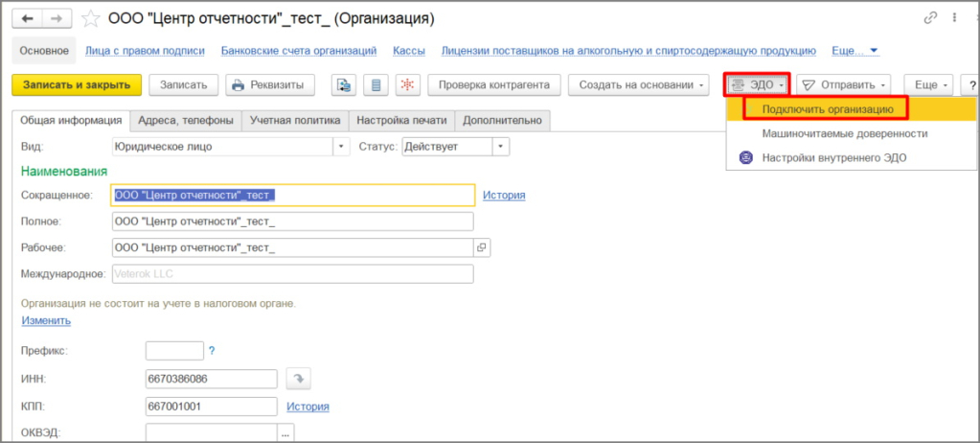Fill data by INN arrow button
The height and width of the screenshot is (443, 980).
[298, 379]
